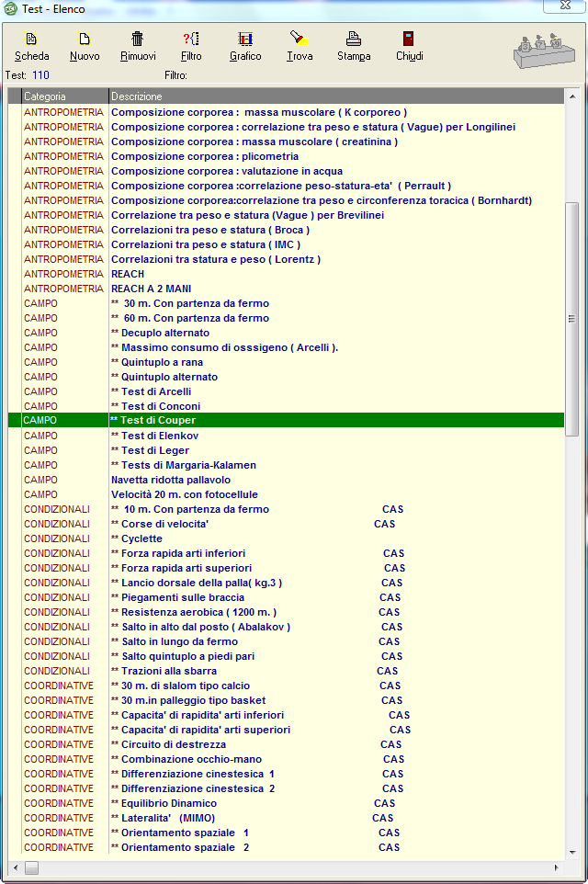Select the 'REACH A 2 MANI' row
The image size is (588, 884).
286,289
